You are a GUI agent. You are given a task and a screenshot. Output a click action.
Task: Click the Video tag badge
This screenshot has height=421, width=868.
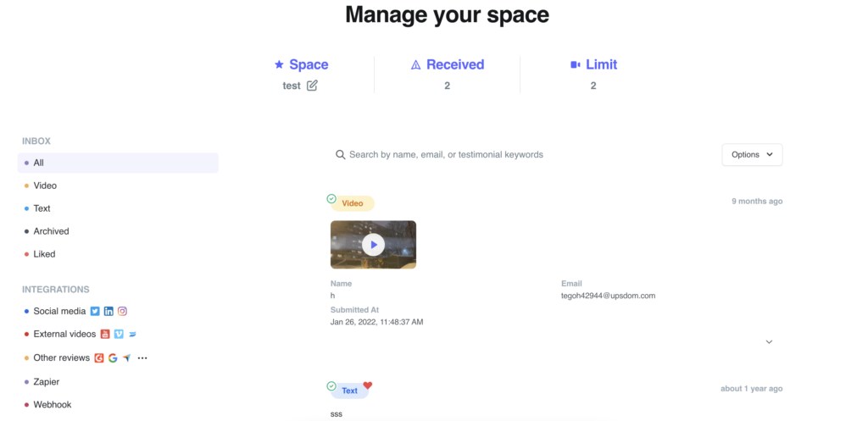pos(353,203)
